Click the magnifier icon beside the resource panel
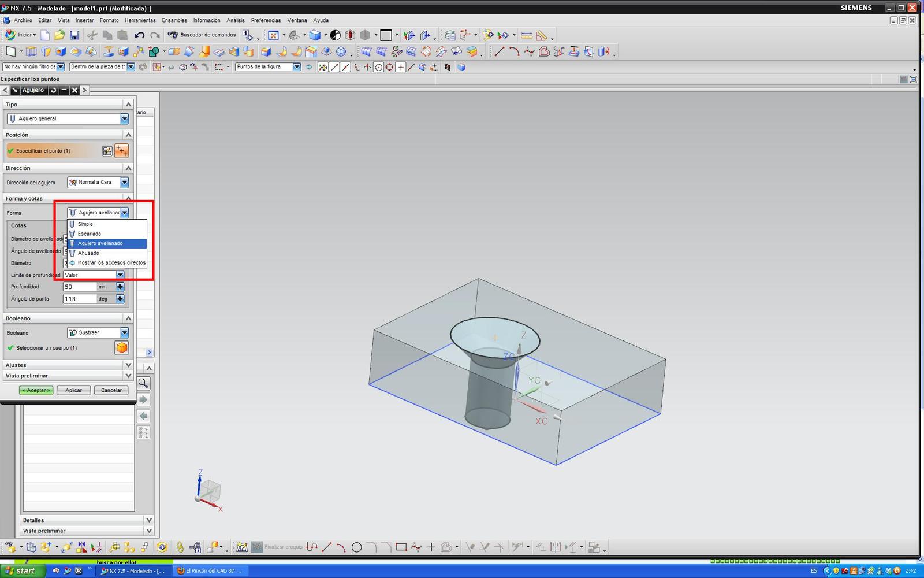The height and width of the screenshot is (578, 924). click(x=143, y=383)
